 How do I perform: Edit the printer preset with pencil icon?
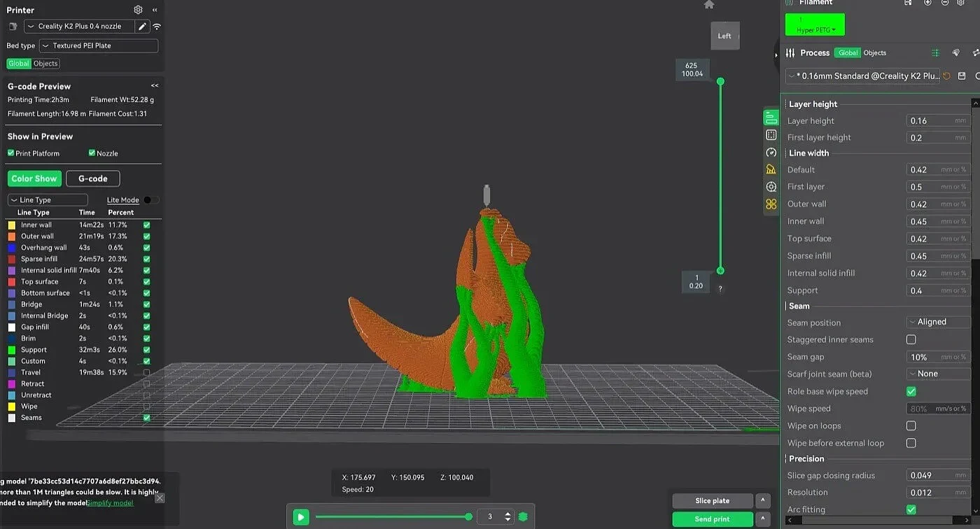tap(142, 27)
